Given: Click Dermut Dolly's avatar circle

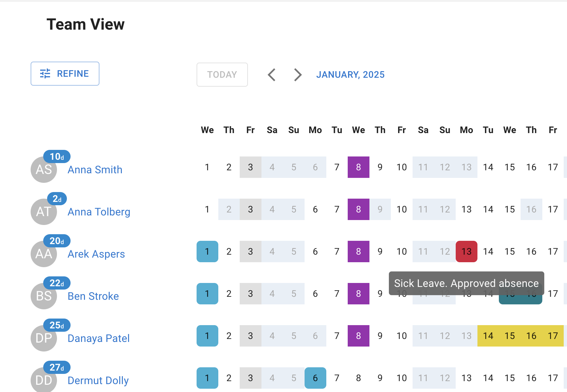Looking at the screenshot, I should [x=43, y=380].
